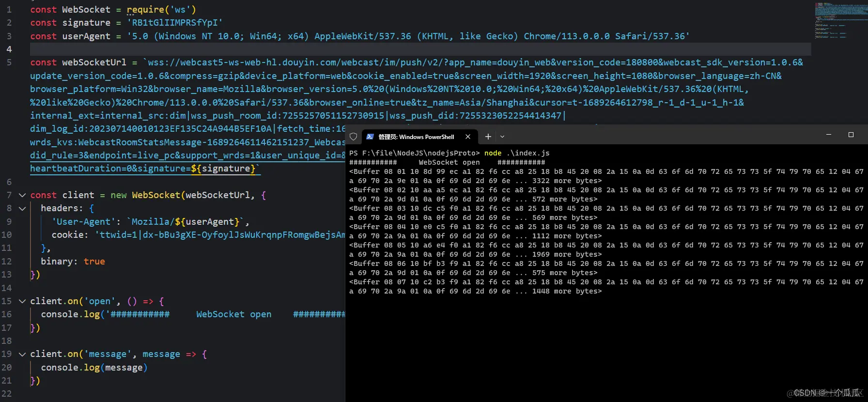
Task: Close the Windows PowerShell tab
Action: click(x=468, y=137)
